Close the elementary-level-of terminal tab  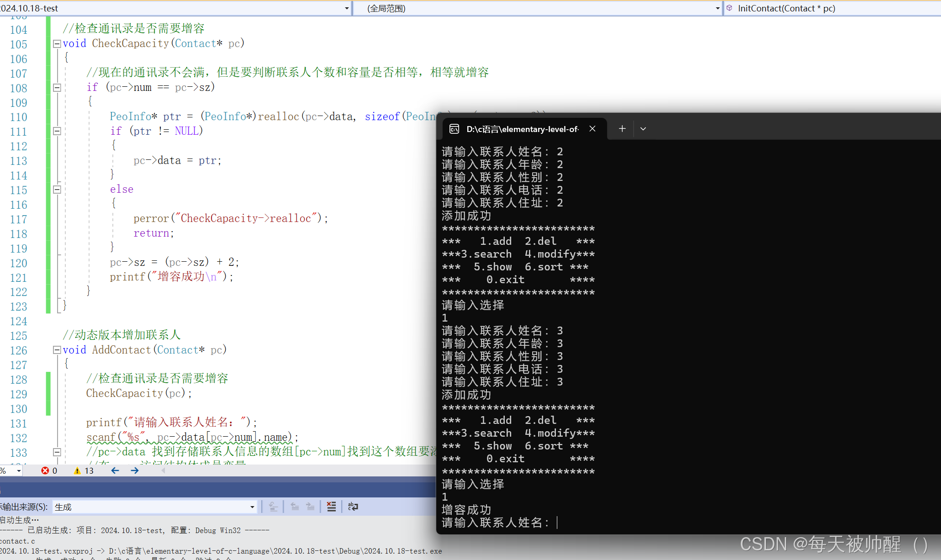coord(592,129)
